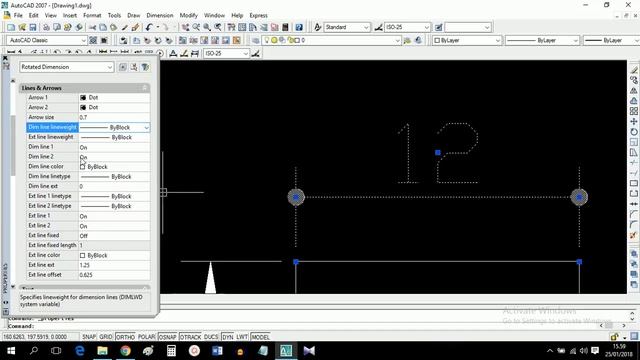Click the Dimension Text Edit icon

click(x=184, y=53)
